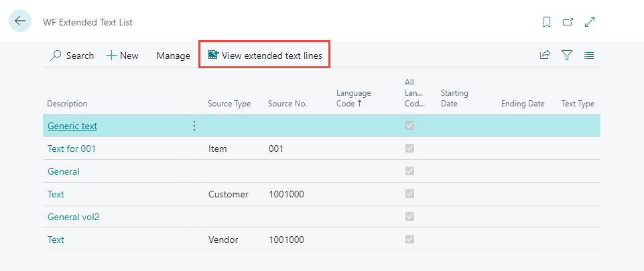Open the filter pane funnel icon

click(567, 56)
